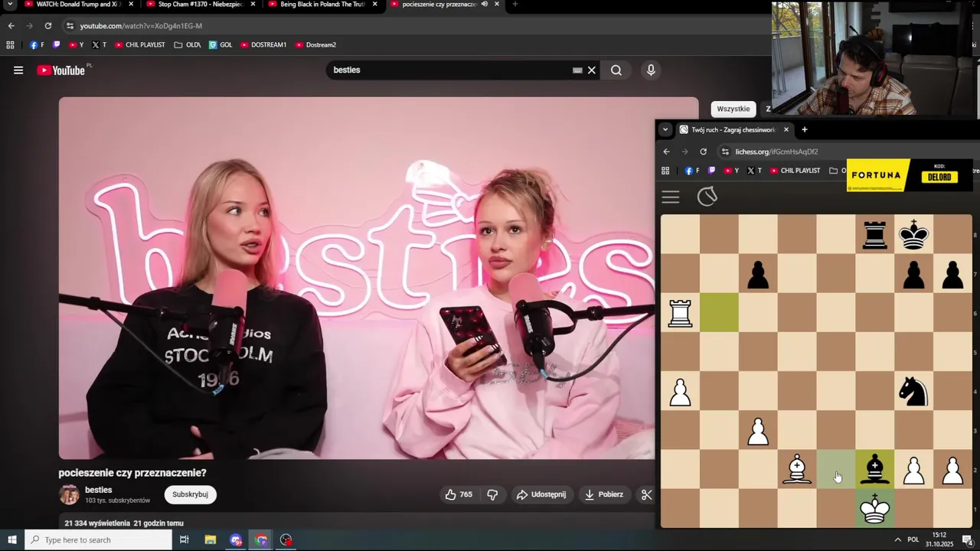This screenshot has height=551, width=980.
Task: Select the white king on f1
Action: pyautogui.click(x=875, y=508)
